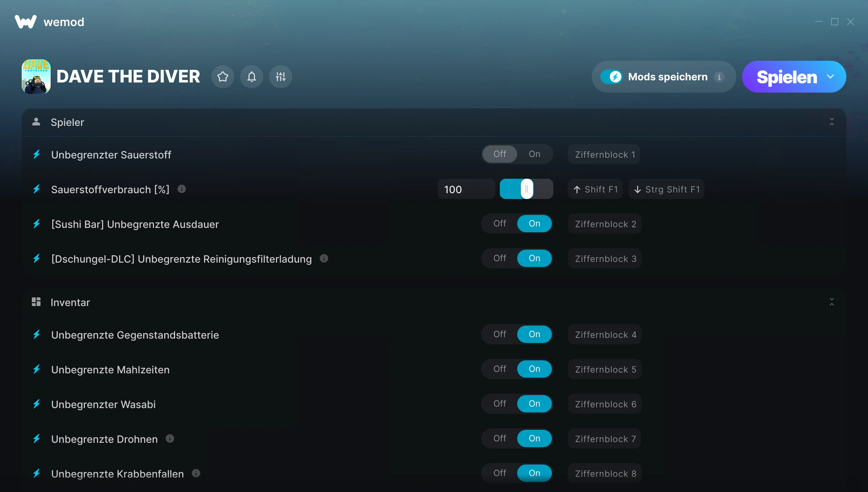Open mod settings sliders icon
This screenshot has height=492, width=868.
pos(281,77)
